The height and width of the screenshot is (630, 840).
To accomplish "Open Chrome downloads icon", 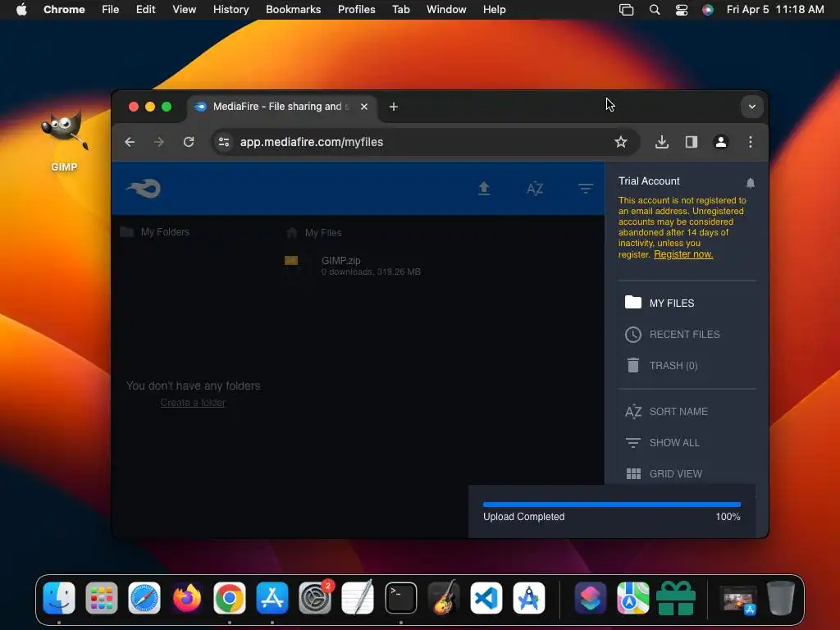I will pos(662,142).
